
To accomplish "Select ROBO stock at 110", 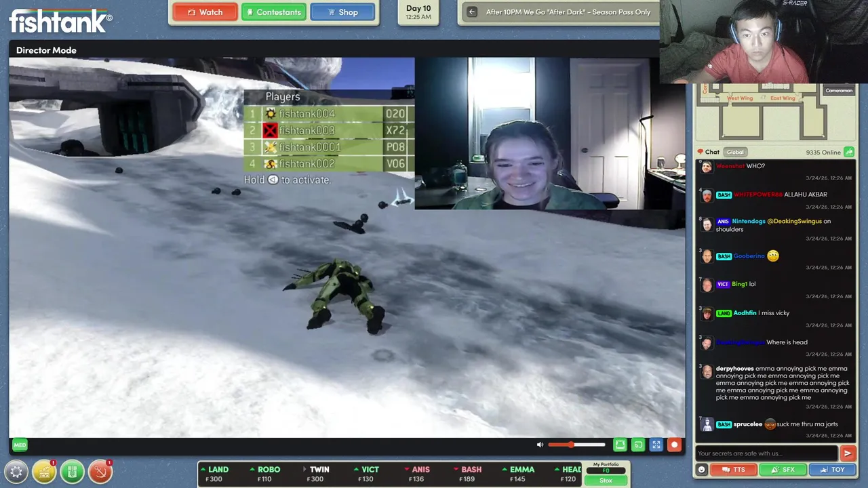I will tap(266, 474).
